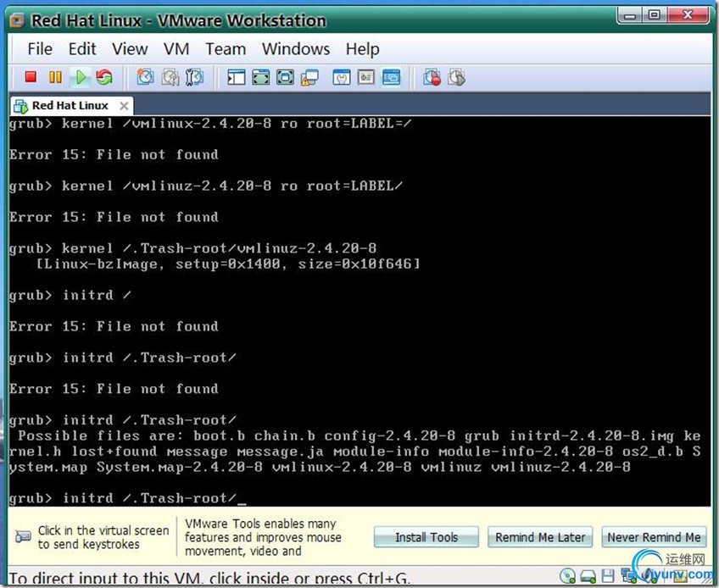Enter full screen mode
719x588 pixels.
coord(285,77)
